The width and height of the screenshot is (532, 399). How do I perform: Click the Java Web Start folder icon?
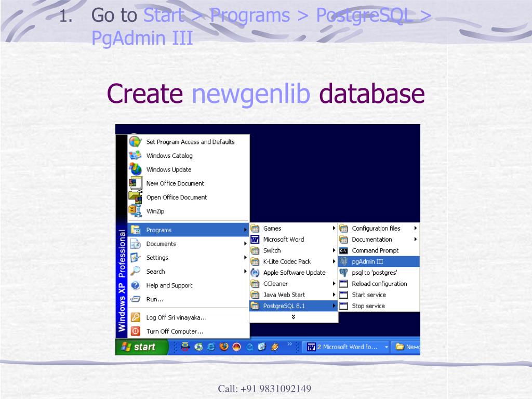[255, 295]
